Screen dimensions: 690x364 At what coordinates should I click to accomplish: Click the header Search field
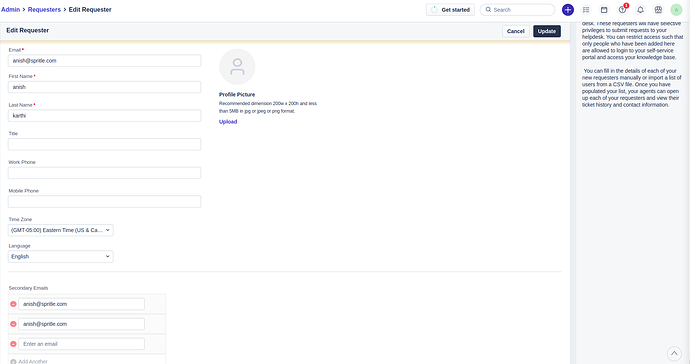(518, 10)
